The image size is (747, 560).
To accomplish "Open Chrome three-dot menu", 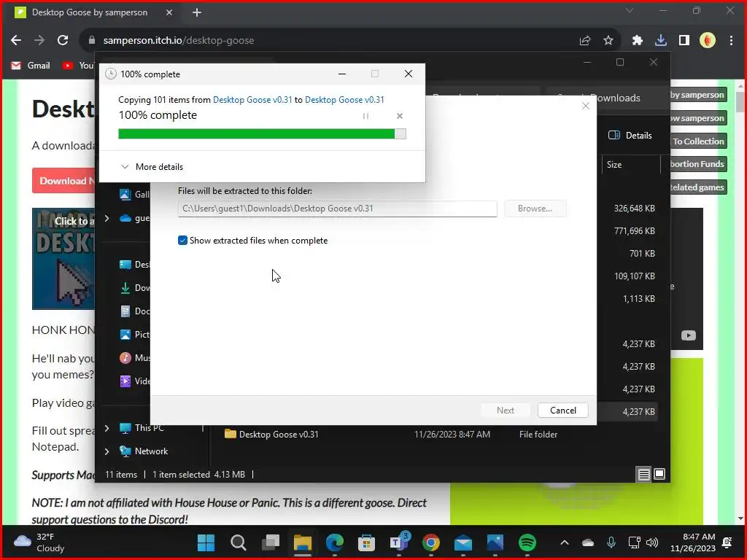I will [731, 41].
